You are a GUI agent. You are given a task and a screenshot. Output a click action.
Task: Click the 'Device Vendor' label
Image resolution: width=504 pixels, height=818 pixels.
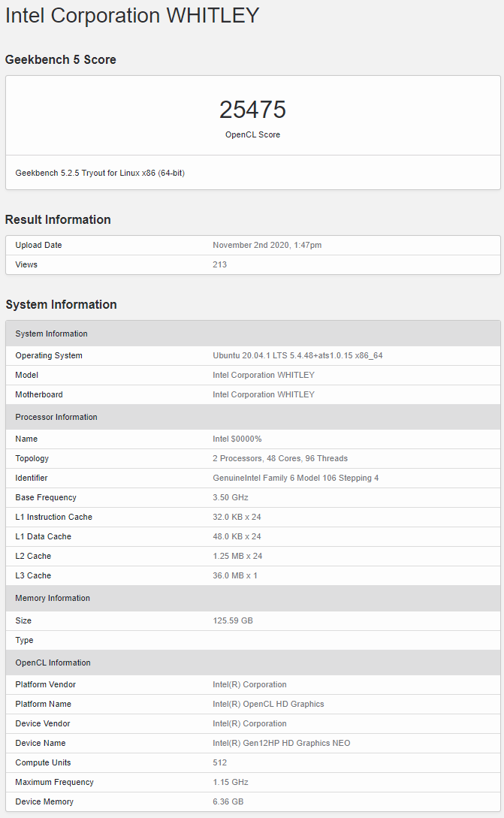(43, 723)
